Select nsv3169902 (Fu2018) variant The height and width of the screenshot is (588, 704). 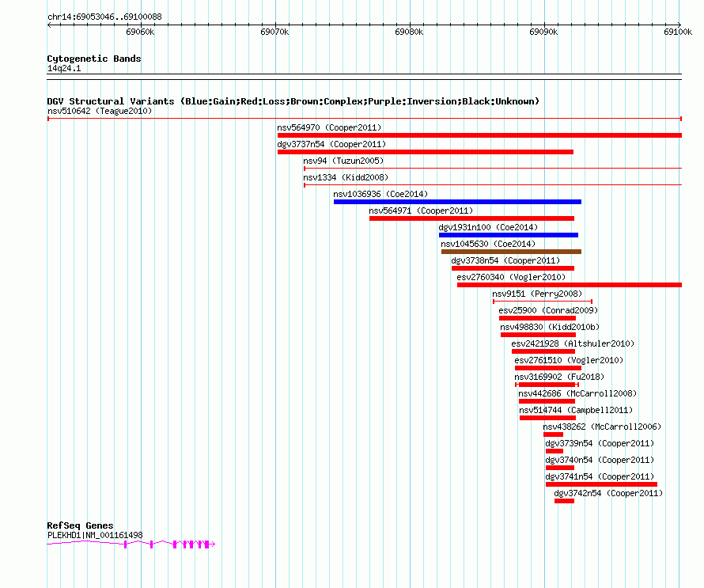point(547,385)
